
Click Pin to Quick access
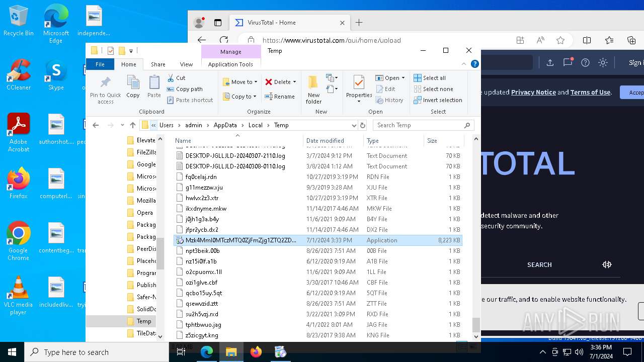pyautogui.click(x=105, y=90)
